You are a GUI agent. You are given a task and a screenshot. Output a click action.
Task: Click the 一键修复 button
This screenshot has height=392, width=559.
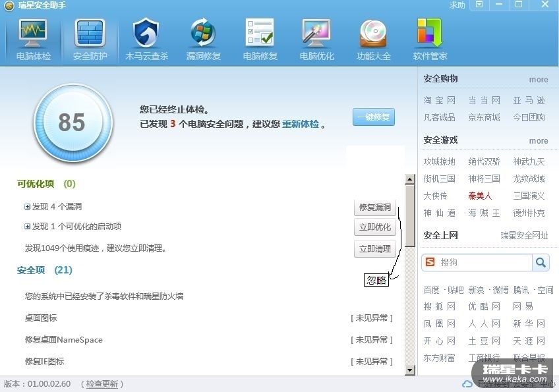click(x=374, y=117)
